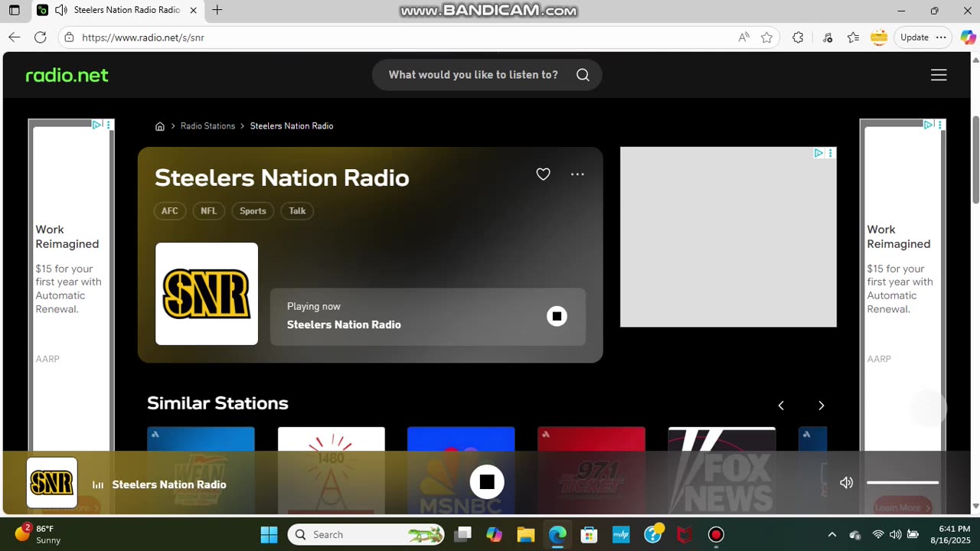Go to home via breadcrumb house icon

pos(160,126)
